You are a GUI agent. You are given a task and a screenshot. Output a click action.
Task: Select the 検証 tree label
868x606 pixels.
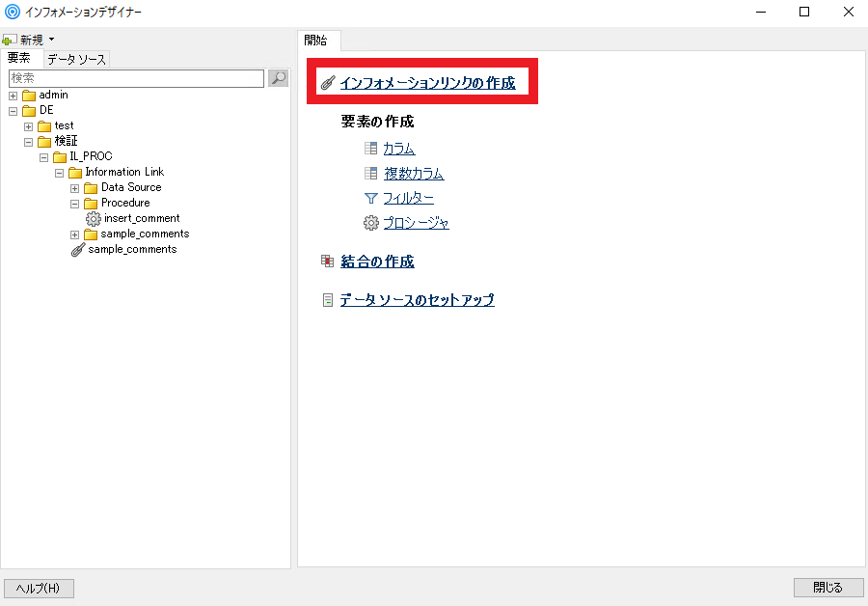click(66, 141)
